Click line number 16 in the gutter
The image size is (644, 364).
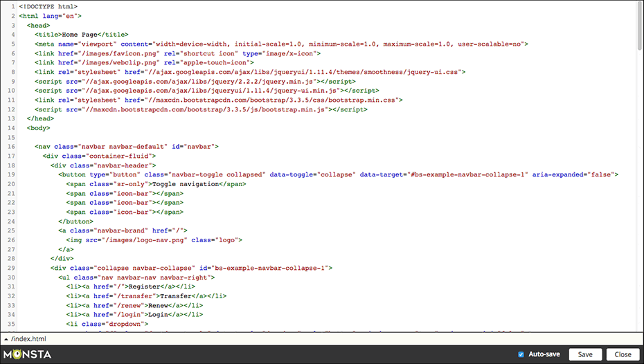pos(11,147)
